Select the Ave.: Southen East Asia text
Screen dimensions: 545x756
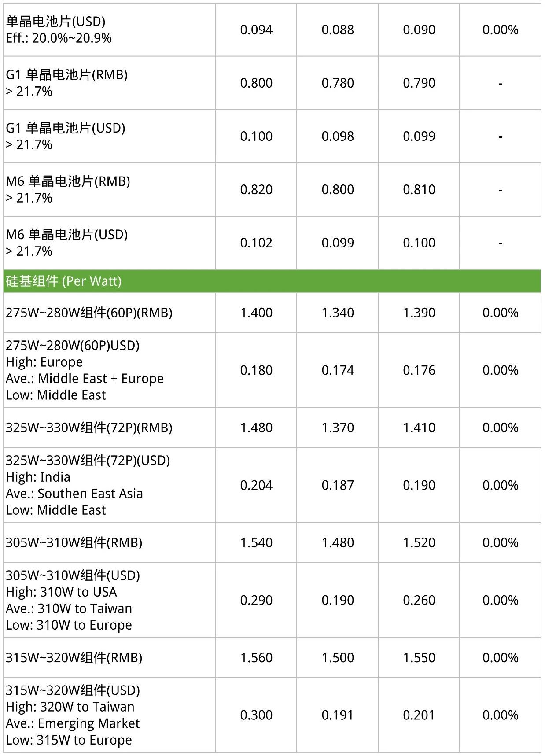click(x=74, y=494)
